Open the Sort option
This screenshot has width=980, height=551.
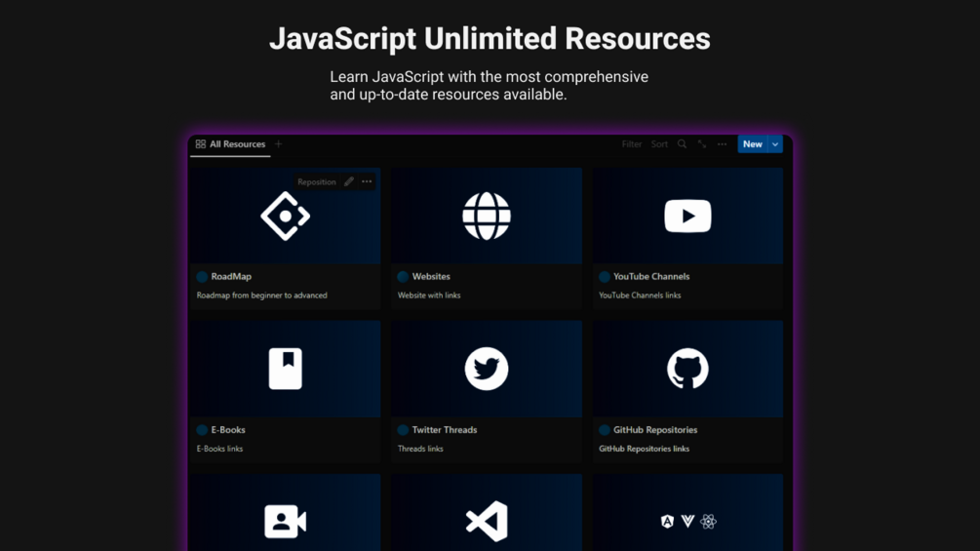point(659,144)
